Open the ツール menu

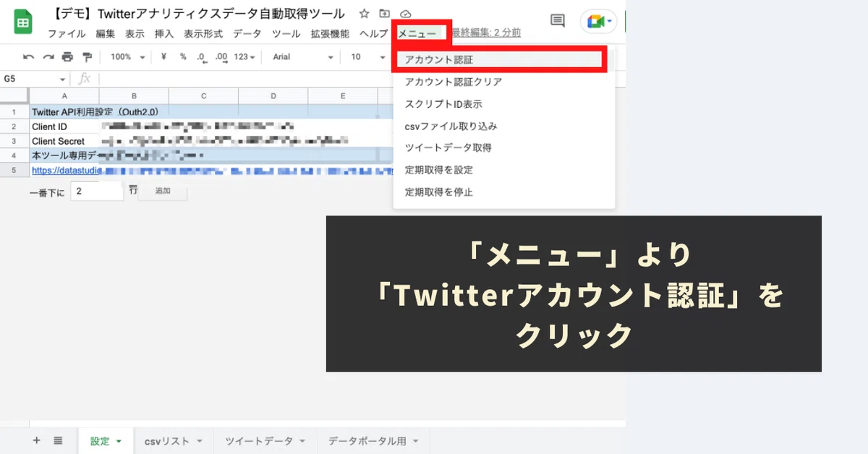click(x=286, y=34)
